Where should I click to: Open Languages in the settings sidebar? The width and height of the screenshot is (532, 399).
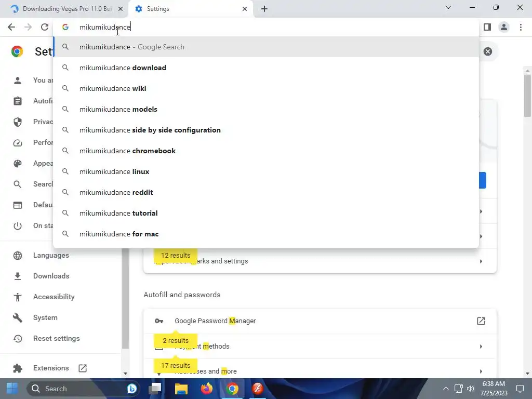(x=51, y=255)
